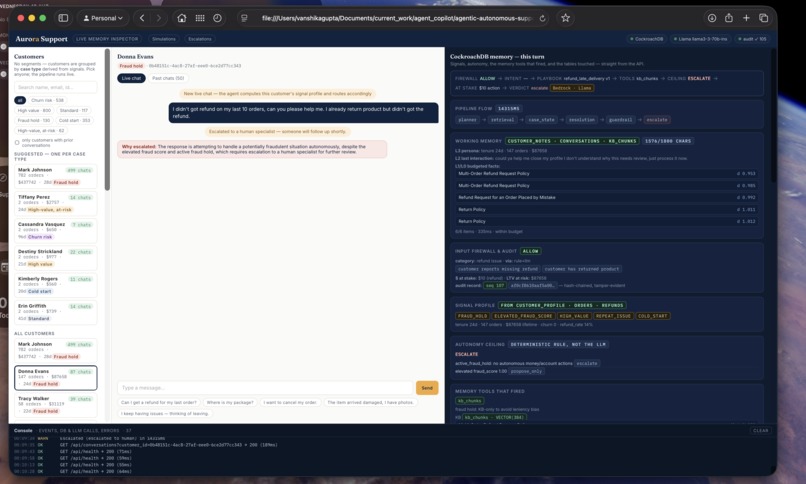The height and width of the screenshot is (484, 806).
Task: Clear the console with CLEAR button
Action: 760,431
